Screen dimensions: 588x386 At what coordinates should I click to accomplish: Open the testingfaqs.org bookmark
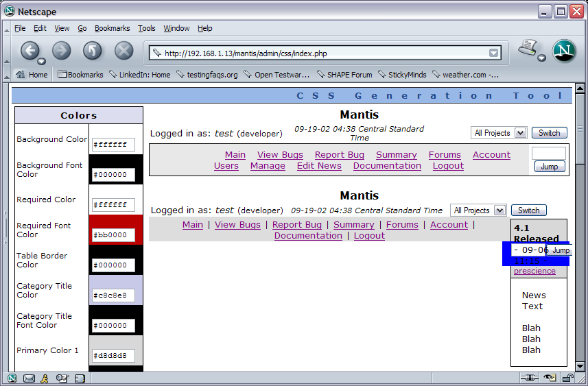(x=207, y=75)
